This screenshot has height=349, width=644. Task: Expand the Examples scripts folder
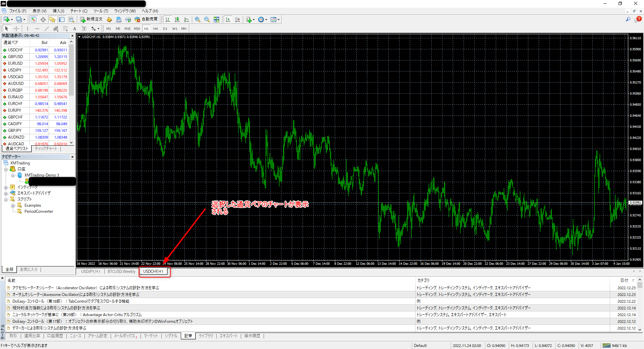(x=13, y=205)
